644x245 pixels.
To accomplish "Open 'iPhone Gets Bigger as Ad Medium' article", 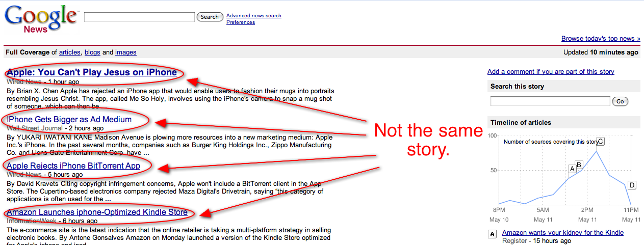I will tap(69, 120).
